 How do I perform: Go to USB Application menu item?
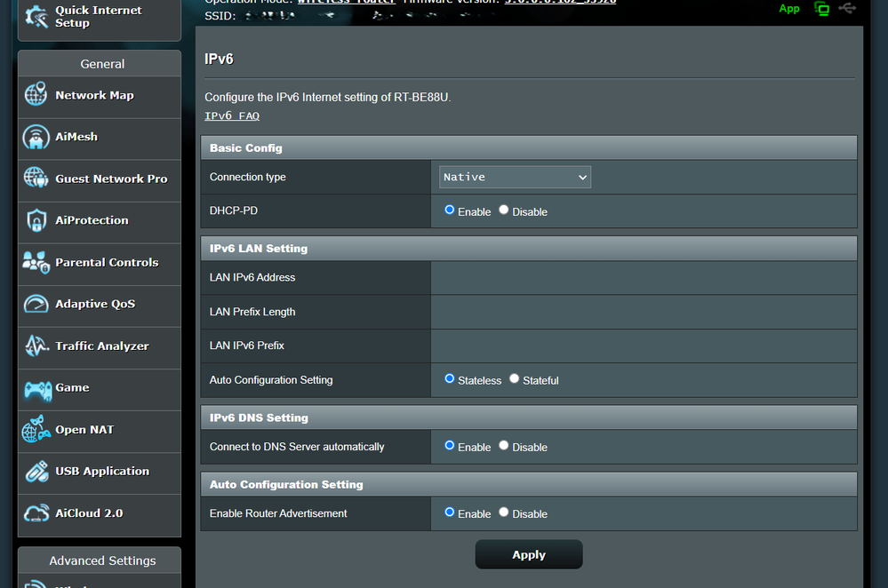[x=101, y=472]
